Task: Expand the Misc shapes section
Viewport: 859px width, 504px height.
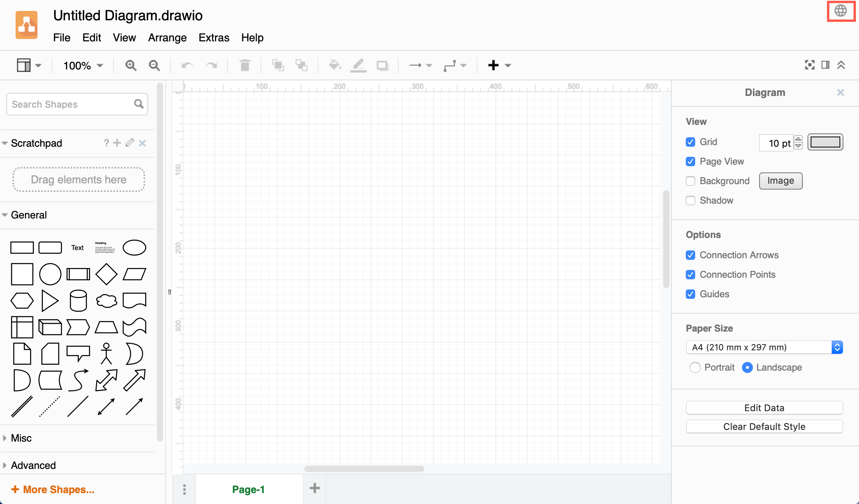Action: point(21,438)
